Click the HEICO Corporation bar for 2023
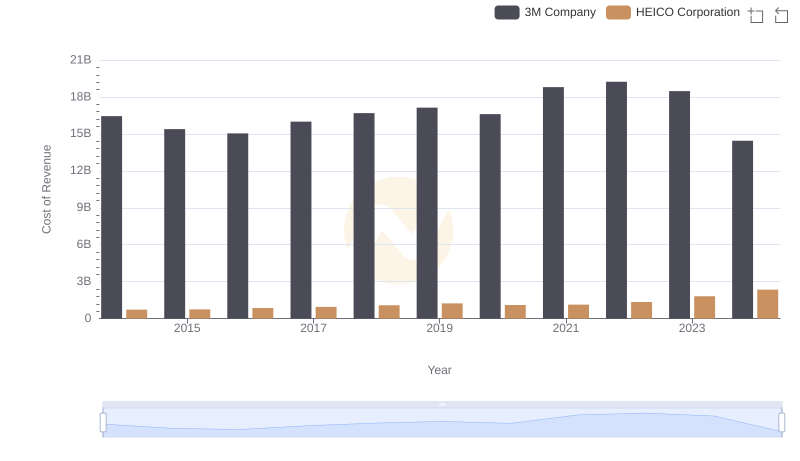800x461 pixels. 705,308
